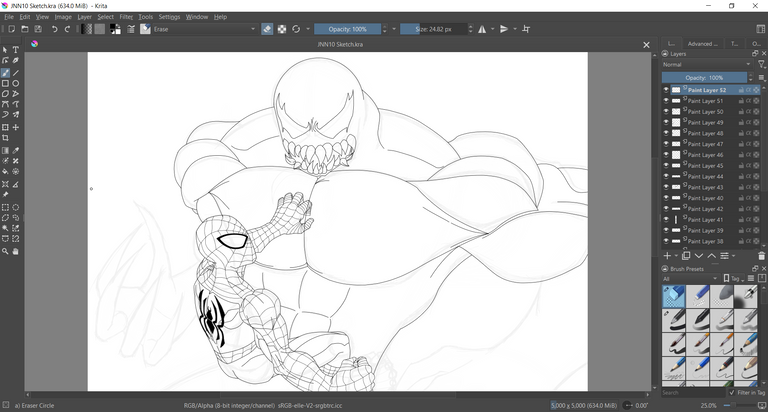Screen dimensions: 768x412
Task: Hide Paint Layer 47 eye icon
Action: point(666,144)
